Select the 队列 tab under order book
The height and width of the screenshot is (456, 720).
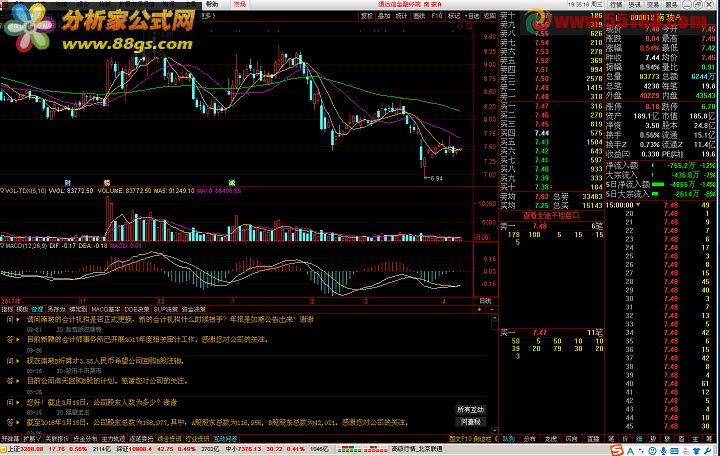coord(508,439)
